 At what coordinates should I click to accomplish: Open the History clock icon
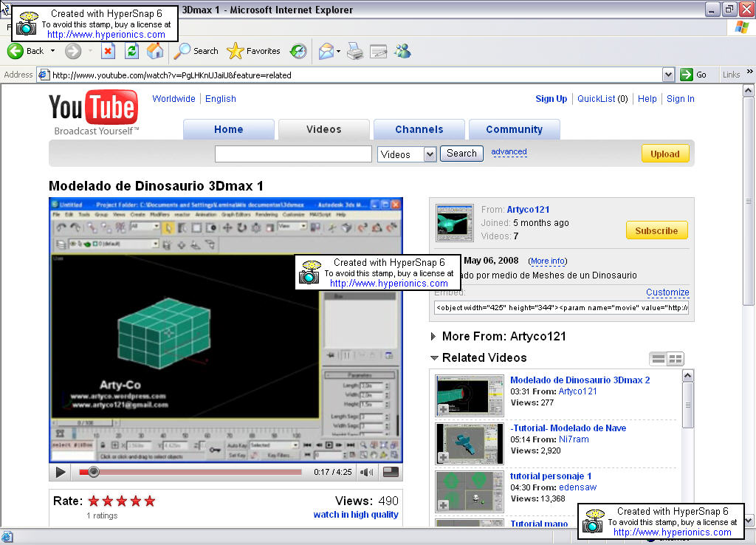point(298,51)
